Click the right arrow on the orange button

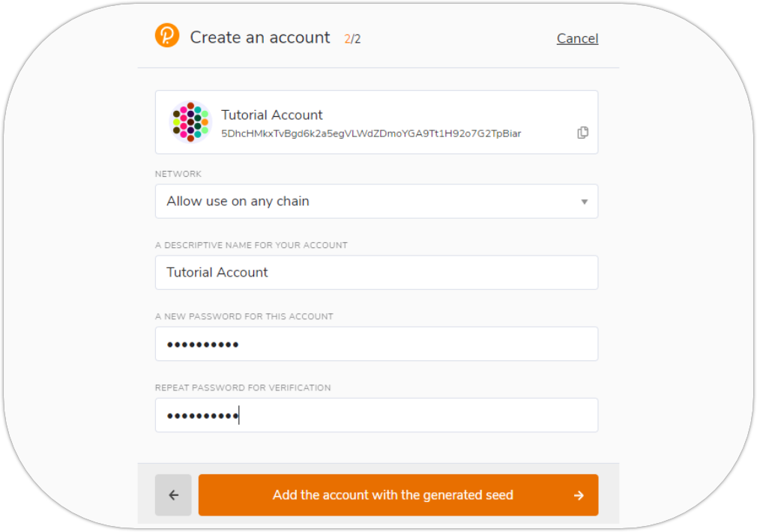coord(578,495)
